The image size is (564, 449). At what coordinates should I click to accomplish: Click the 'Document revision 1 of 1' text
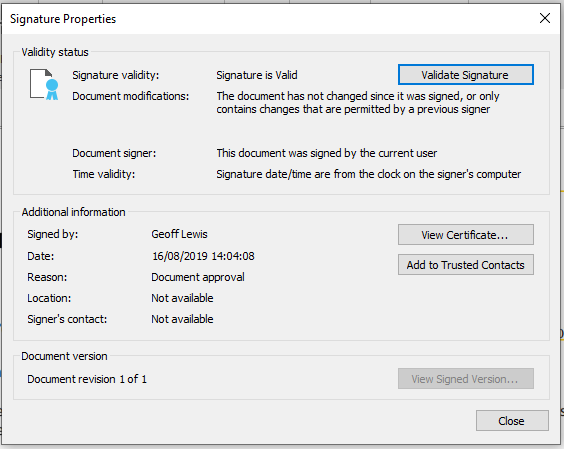[87, 379]
